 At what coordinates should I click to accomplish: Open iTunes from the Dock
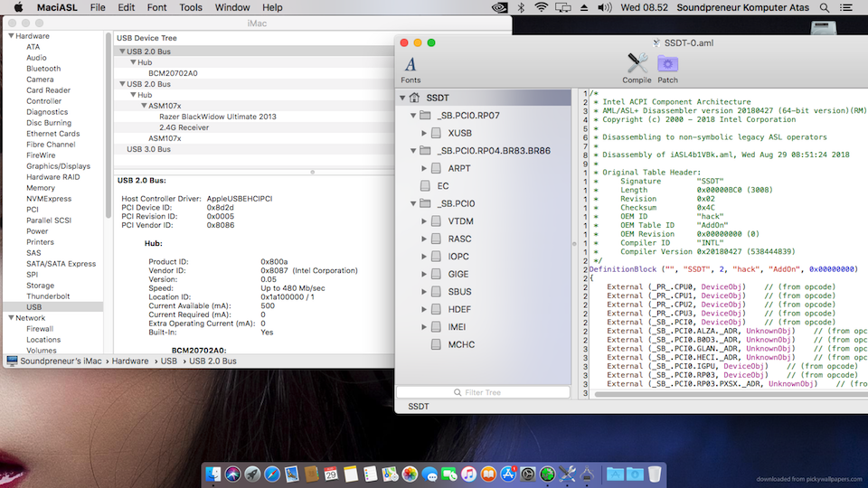tap(469, 474)
